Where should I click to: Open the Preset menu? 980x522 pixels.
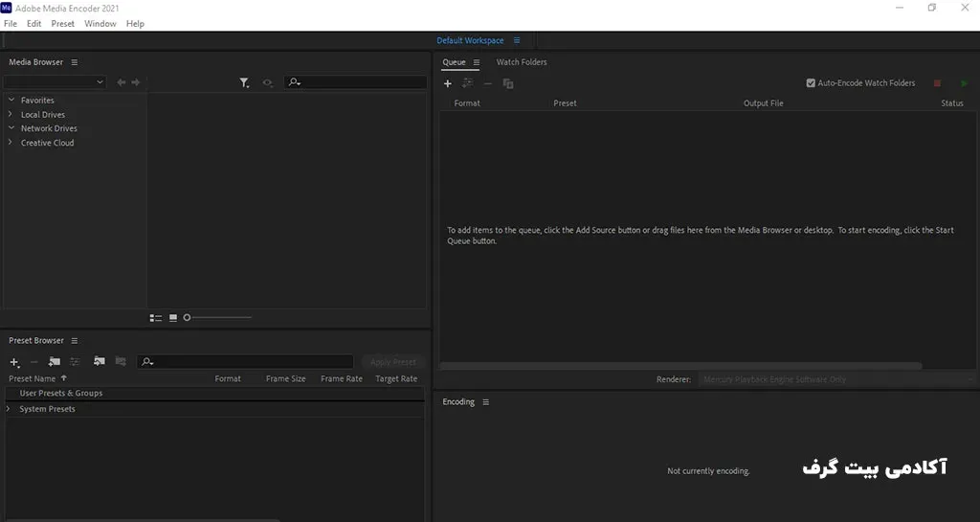[x=62, y=23]
